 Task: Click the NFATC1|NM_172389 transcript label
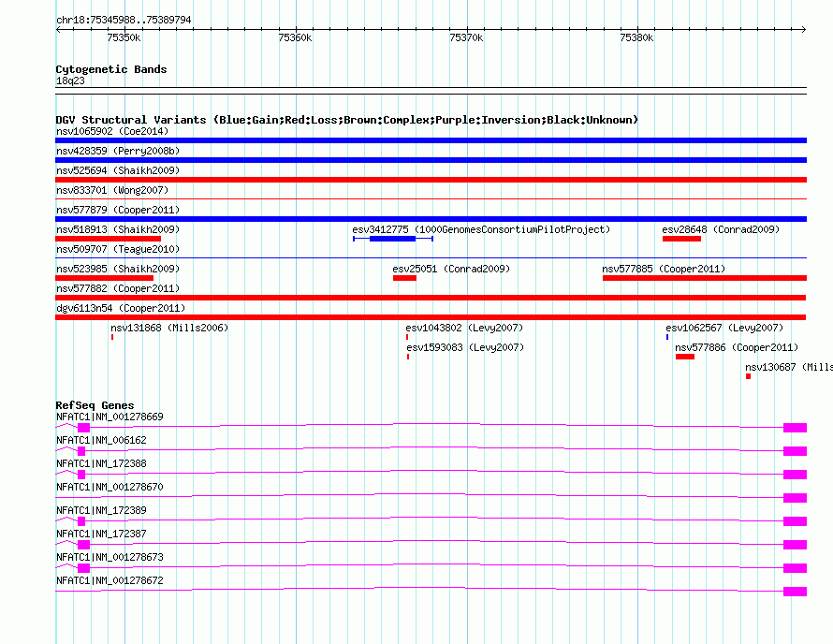tap(101, 510)
